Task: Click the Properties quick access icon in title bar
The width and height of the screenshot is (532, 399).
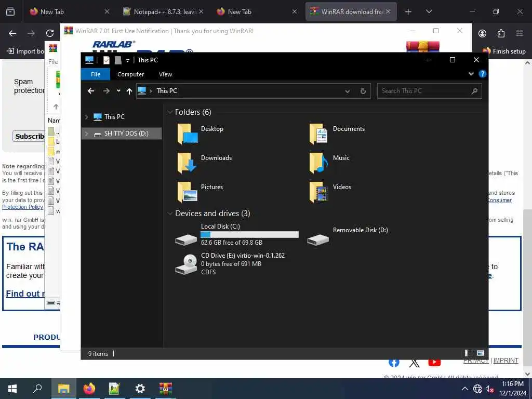Action: click(x=106, y=60)
